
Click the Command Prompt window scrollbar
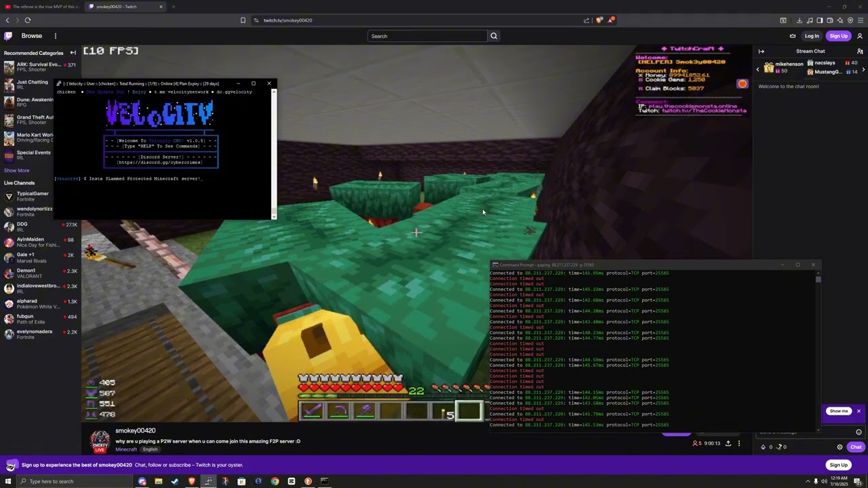click(x=818, y=350)
